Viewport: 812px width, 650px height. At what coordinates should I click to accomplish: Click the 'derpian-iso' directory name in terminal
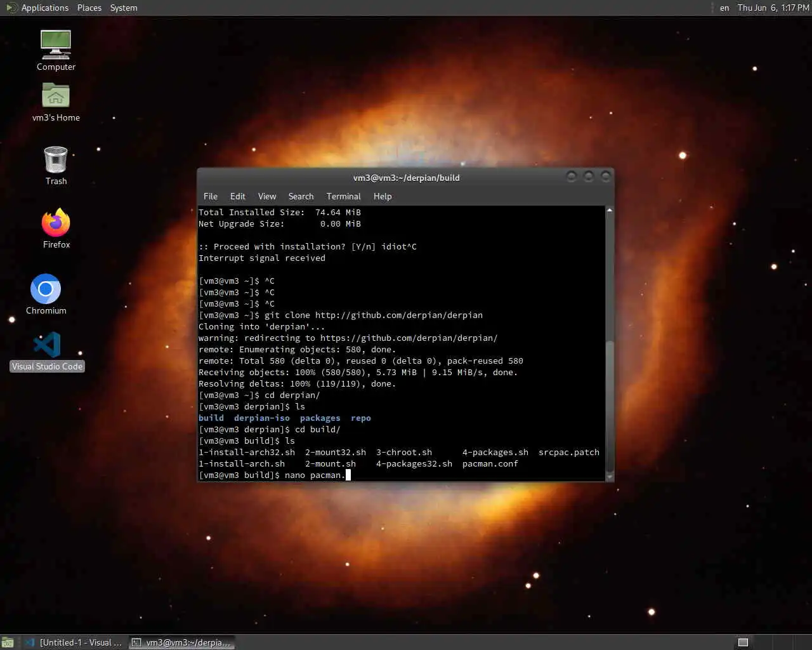coord(262,418)
